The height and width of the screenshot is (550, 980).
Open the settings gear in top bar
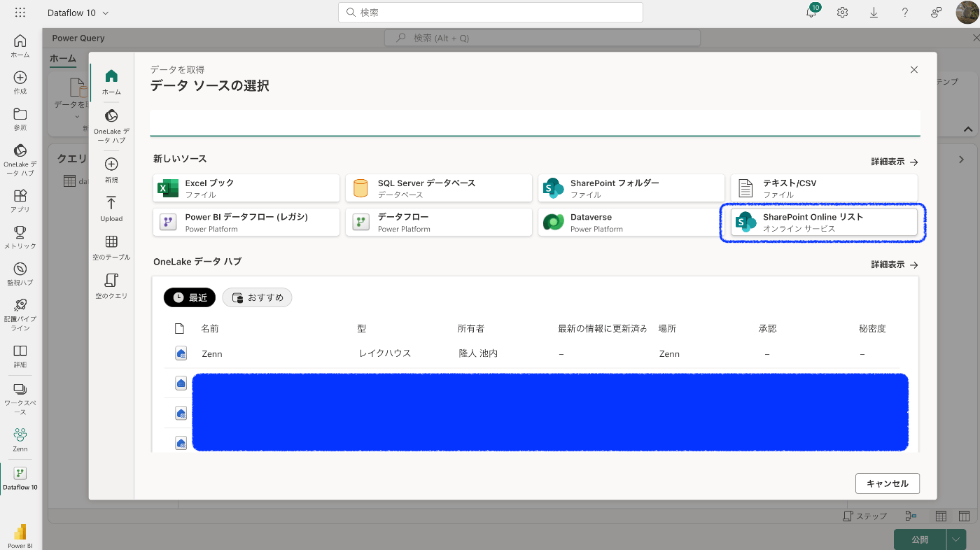coord(843,13)
